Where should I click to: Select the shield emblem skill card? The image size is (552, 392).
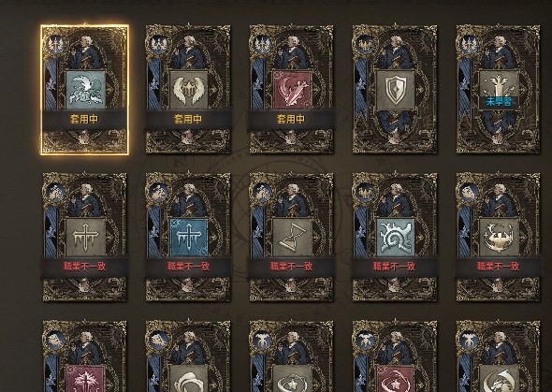[395, 90]
